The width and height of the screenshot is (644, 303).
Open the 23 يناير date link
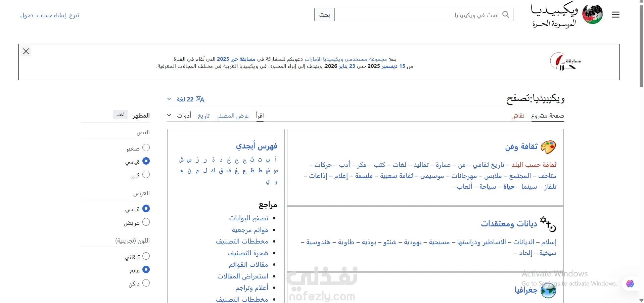point(347,66)
